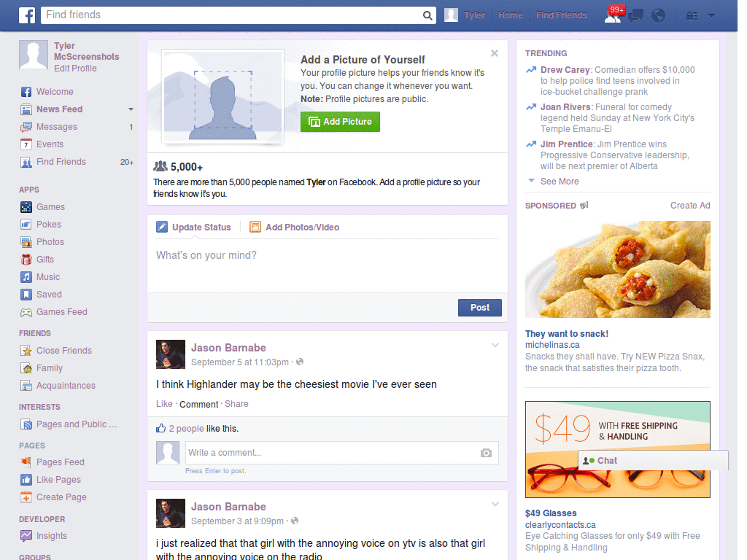The width and height of the screenshot is (747, 560).
Task: Share the Highlander post
Action: [236, 404]
